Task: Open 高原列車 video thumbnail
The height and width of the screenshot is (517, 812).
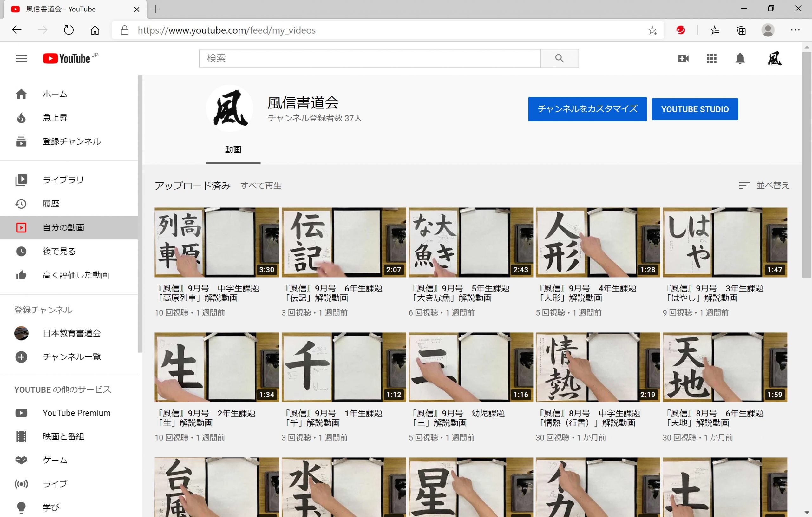Action: [x=217, y=242]
